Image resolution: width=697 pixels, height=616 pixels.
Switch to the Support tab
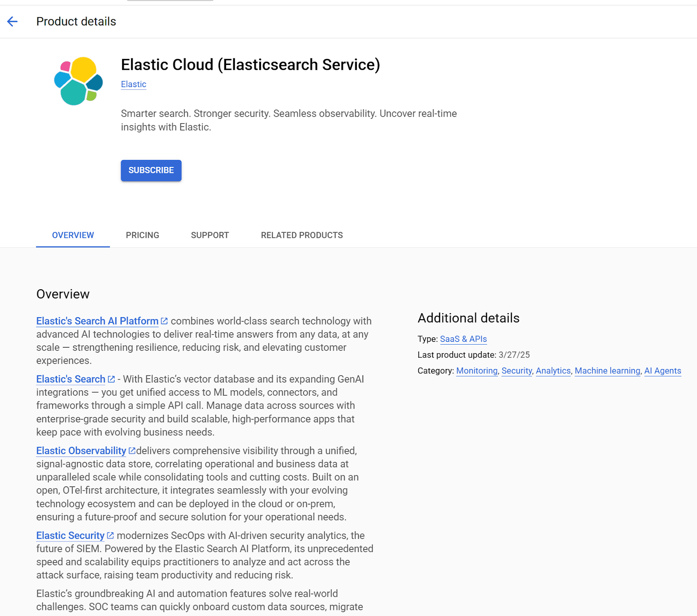210,235
